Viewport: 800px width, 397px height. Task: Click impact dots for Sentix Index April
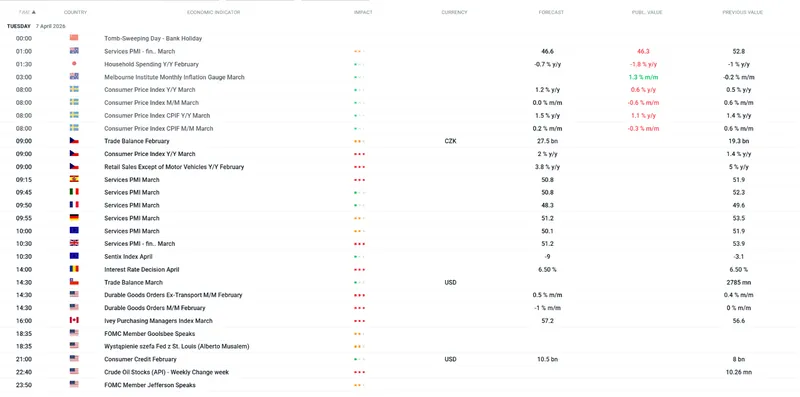tap(360, 257)
